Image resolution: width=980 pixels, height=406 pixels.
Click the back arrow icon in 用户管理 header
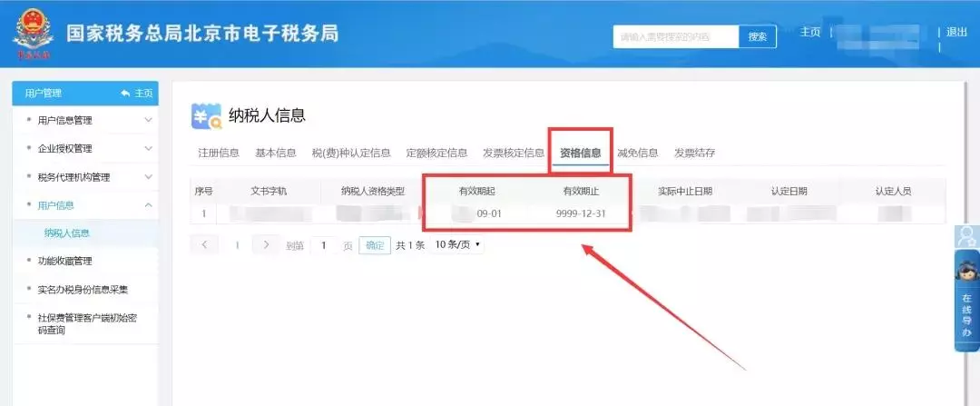coord(125,94)
